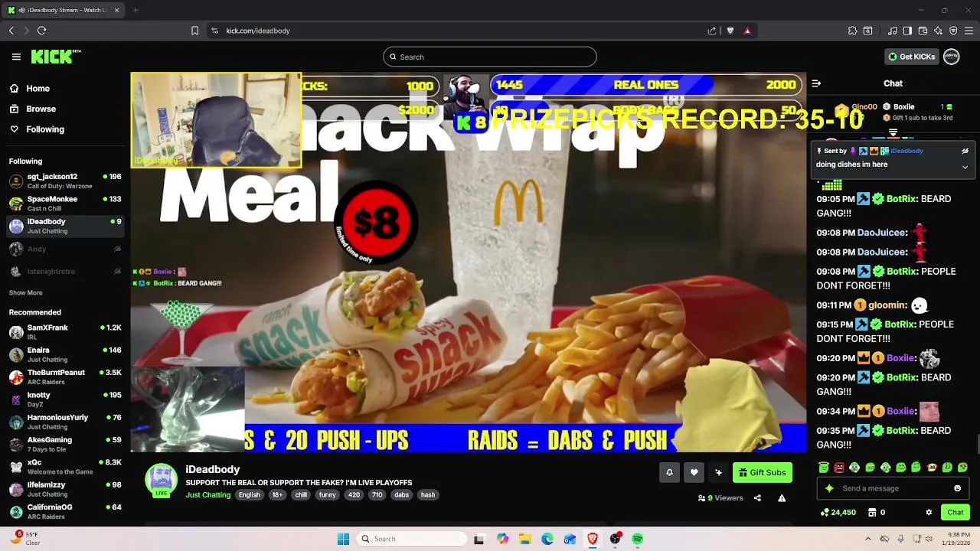This screenshot has height=551, width=980.
Task: Click the iDeadbody channel avatar
Action: tap(162, 480)
